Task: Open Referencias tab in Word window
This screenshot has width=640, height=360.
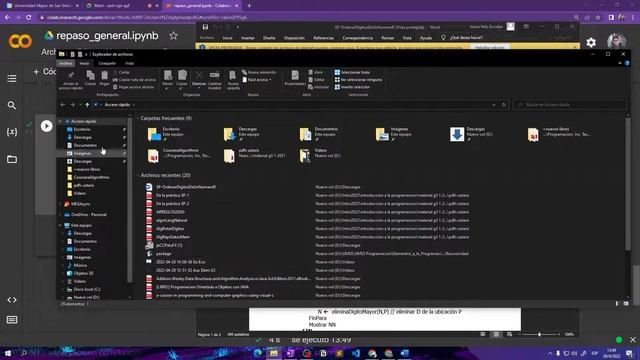Action: [x=323, y=38]
